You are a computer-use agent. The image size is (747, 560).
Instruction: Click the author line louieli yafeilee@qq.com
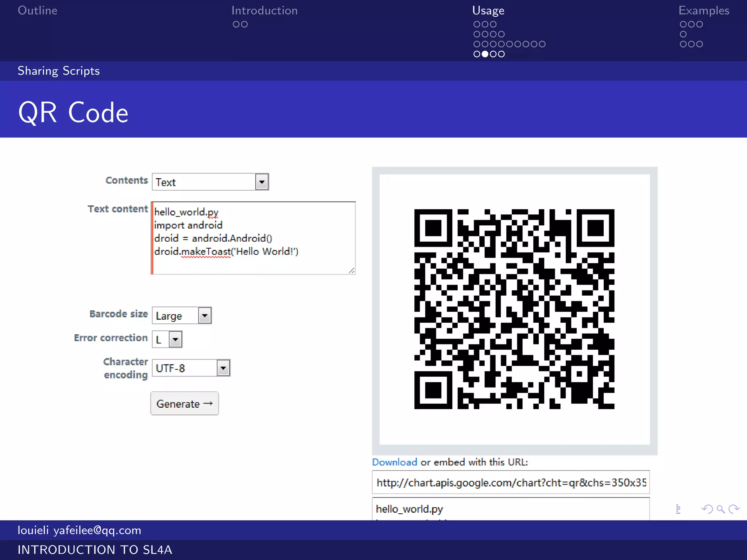80,530
